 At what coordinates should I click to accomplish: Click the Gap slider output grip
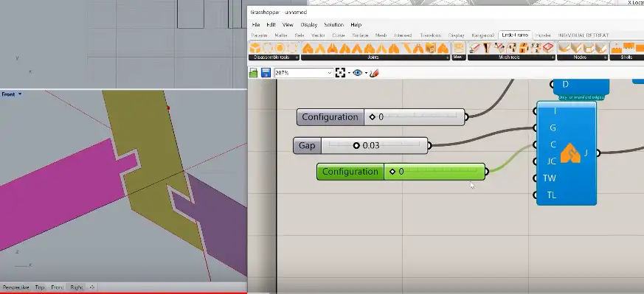click(429, 146)
